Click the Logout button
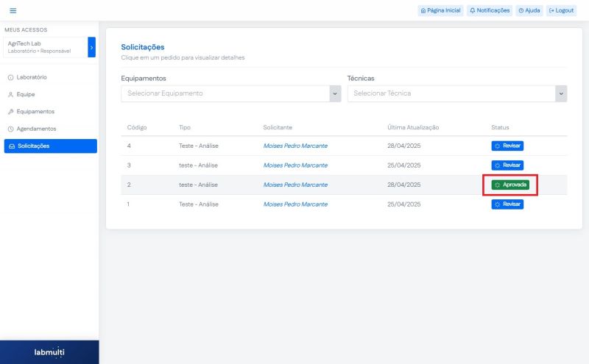The image size is (589, 364). 561,10
